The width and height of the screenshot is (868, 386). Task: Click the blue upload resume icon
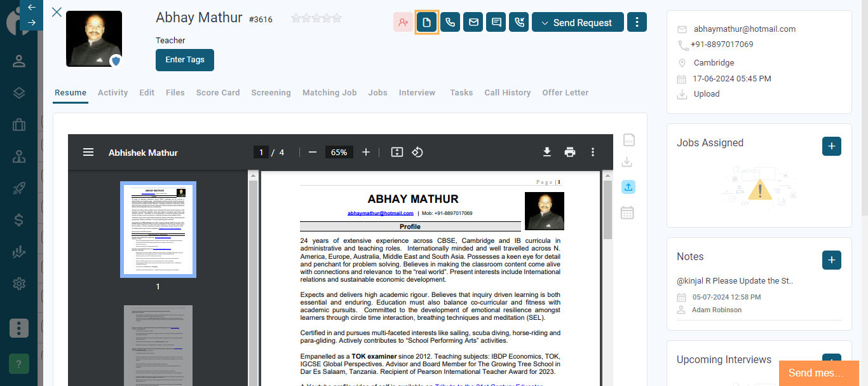point(628,188)
